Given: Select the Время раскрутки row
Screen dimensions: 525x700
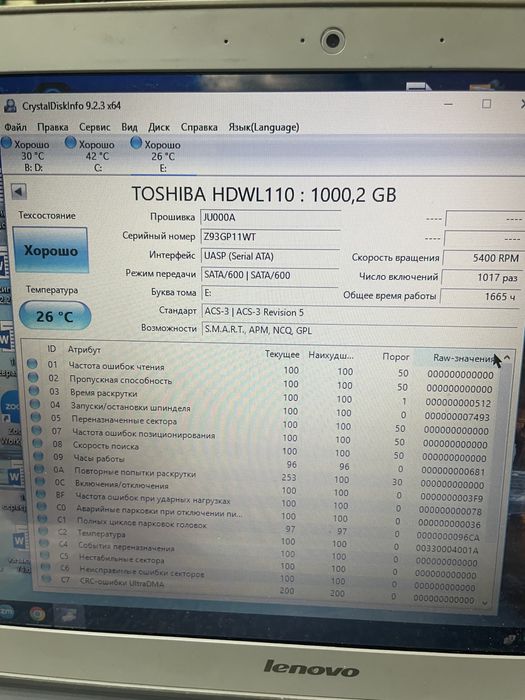Looking at the screenshot, I should click(x=261, y=397).
